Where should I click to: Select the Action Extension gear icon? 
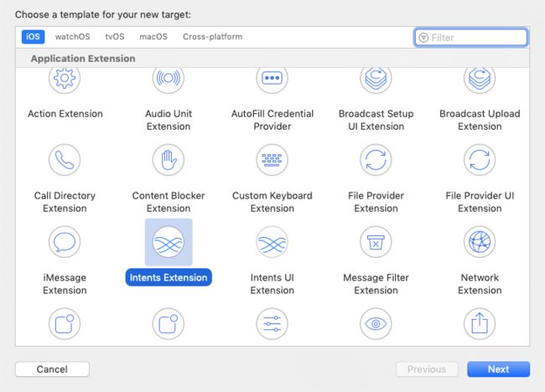point(65,79)
